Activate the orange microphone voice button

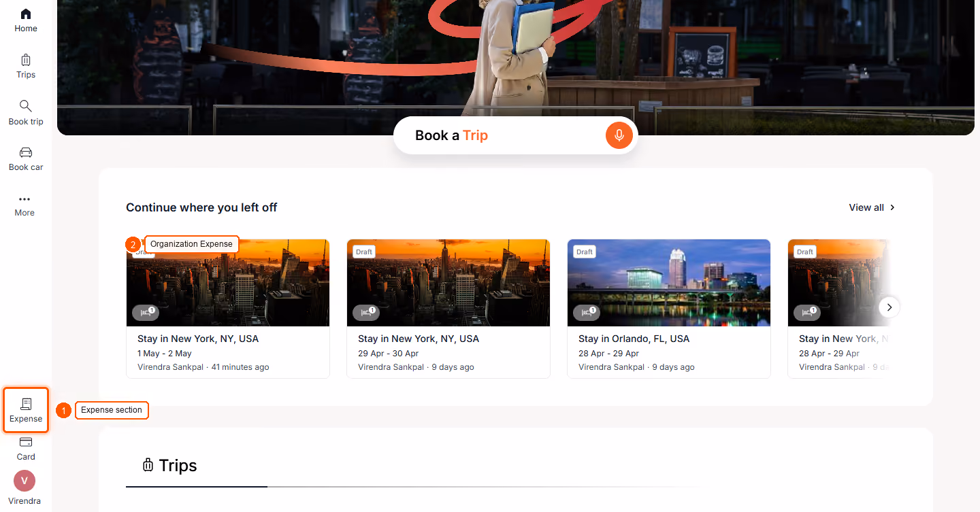[x=619, y=135]
